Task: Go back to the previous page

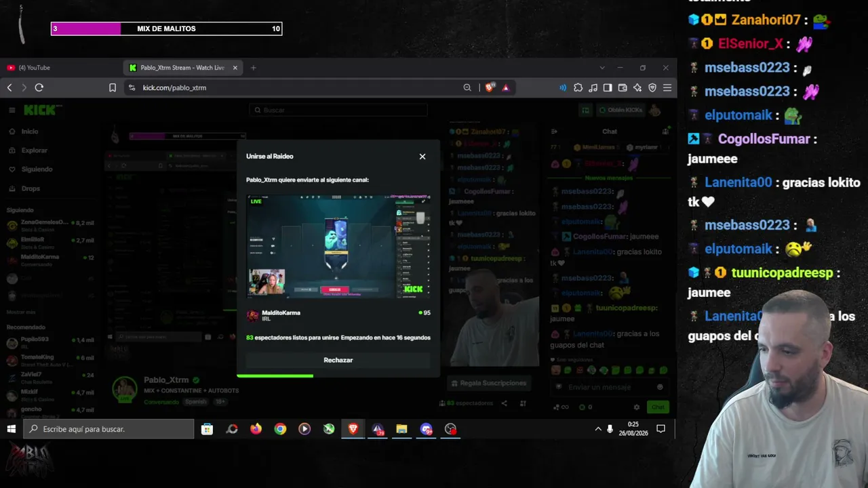Action: click(x=9, y=87)
